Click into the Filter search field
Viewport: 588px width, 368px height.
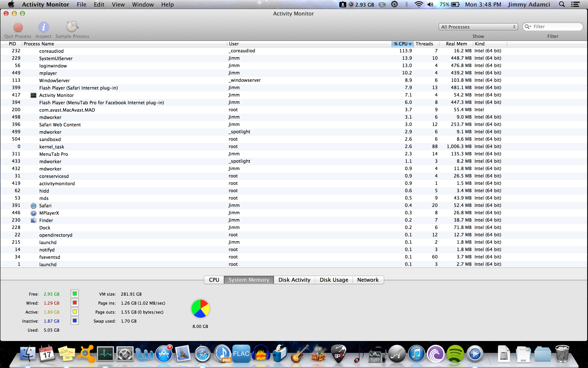click(552, 27)
